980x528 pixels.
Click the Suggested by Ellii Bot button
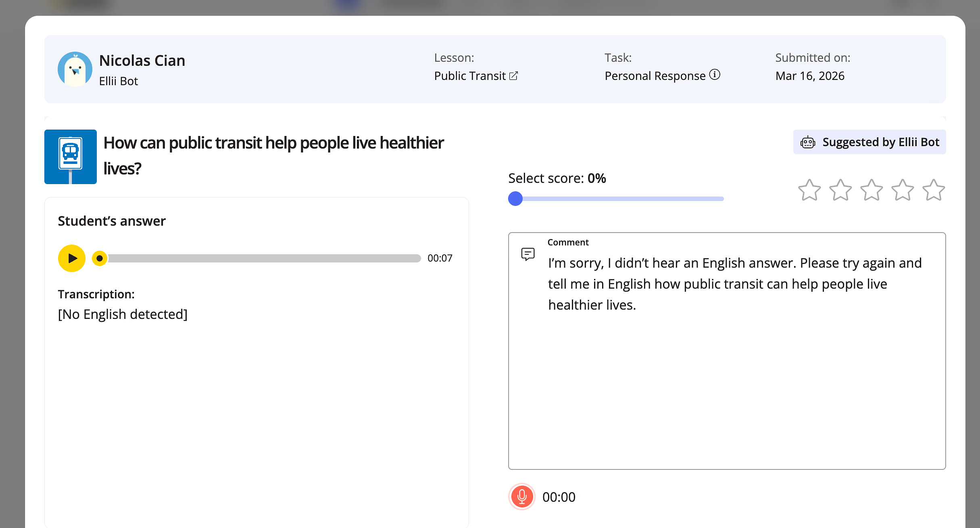pyautogui.click(x=869, y=142)
